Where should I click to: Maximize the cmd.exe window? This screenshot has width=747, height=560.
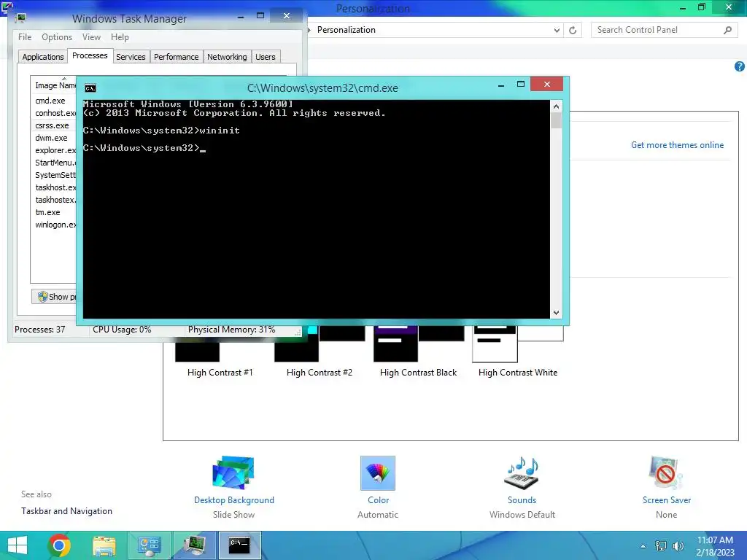point(521,85)
